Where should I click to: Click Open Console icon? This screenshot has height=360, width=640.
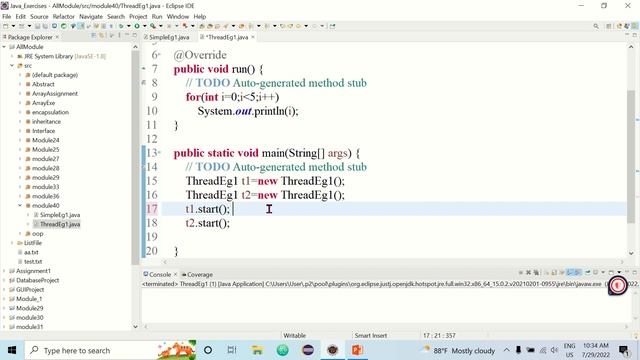coord(611,272)
